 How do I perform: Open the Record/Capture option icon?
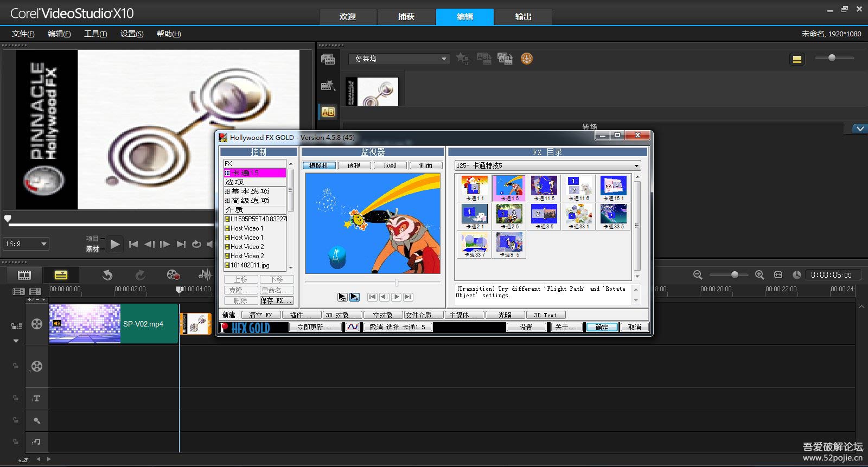point(173,275)
